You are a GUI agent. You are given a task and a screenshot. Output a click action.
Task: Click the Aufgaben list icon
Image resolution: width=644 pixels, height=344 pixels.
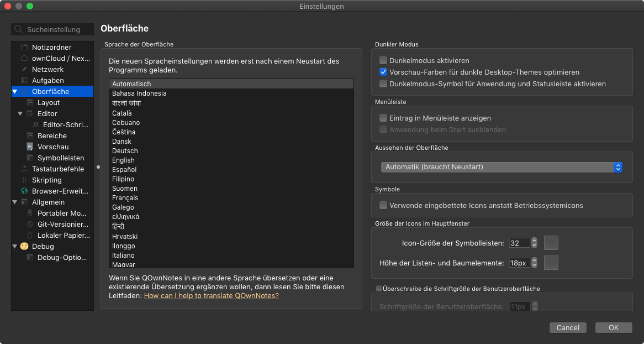click(24, 81)
